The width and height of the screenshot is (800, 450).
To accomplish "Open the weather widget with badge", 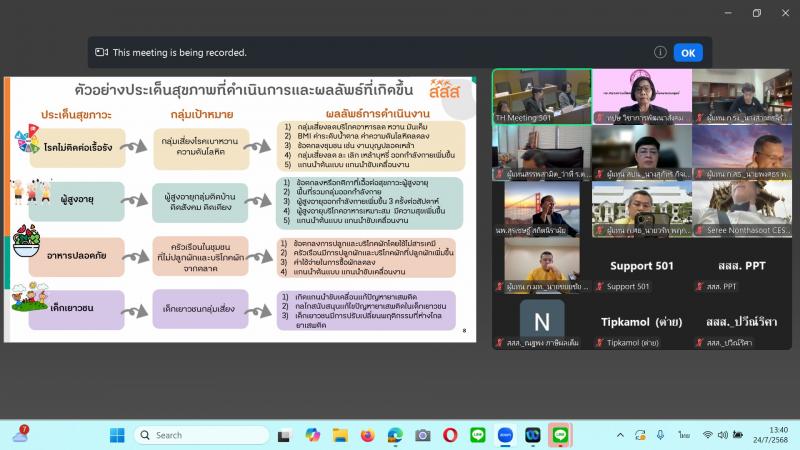I will [21, 435].
